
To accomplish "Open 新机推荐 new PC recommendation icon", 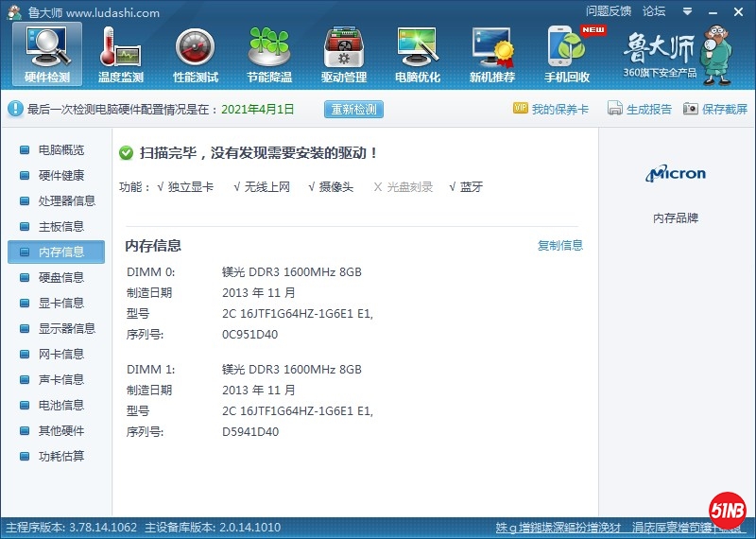I will tap(492, 53).
